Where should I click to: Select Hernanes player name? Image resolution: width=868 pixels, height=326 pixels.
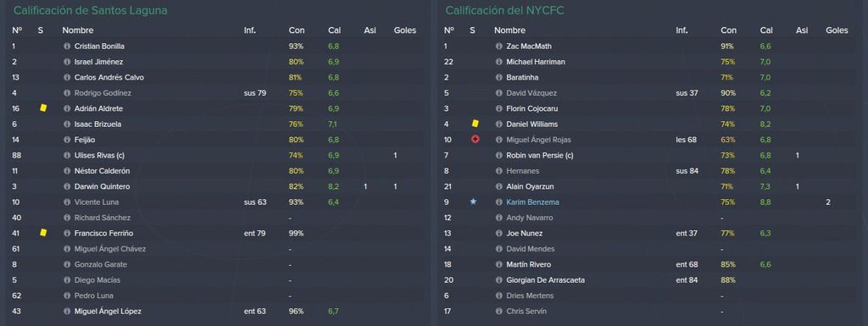521,171
